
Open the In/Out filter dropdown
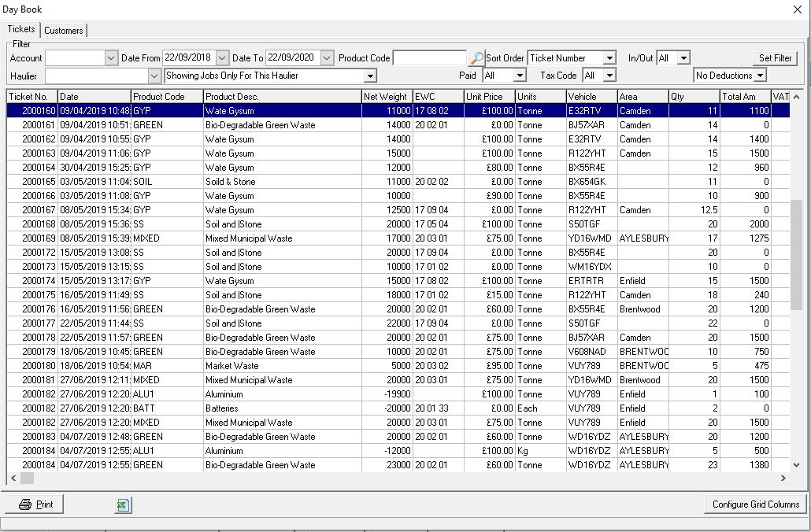[684, 57]
